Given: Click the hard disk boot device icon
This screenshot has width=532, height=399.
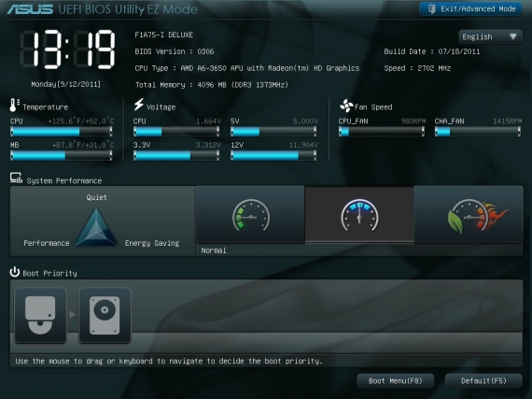Looking at the screenshot, I should point(105,315).
